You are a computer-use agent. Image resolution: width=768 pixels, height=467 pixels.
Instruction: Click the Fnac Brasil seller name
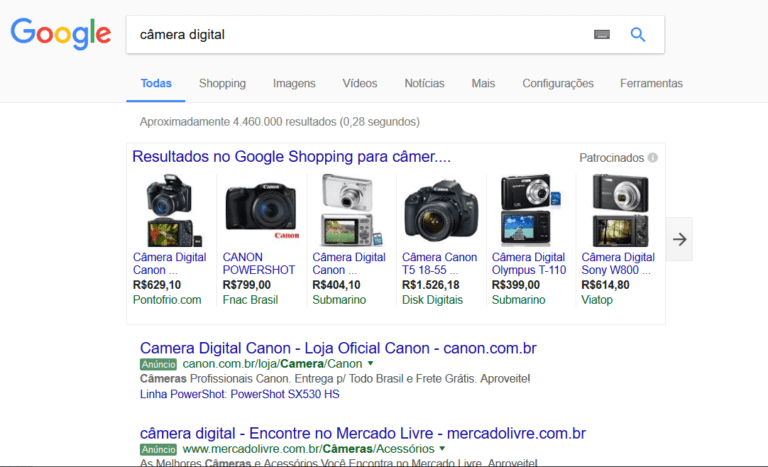click(x=250, y=300)
